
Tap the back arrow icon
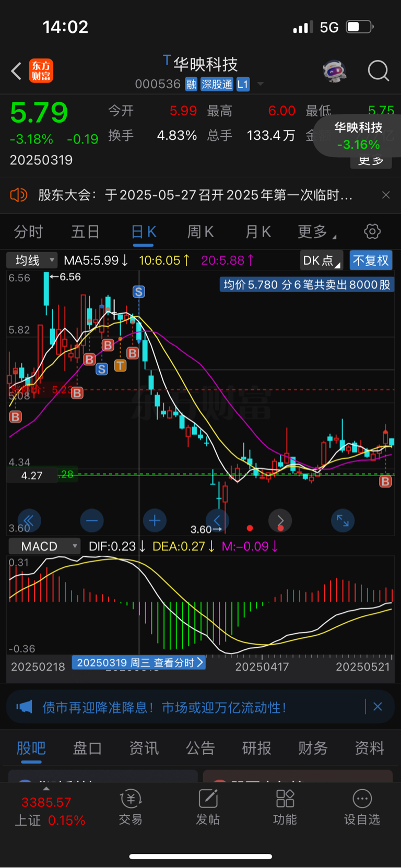[17, 71]
